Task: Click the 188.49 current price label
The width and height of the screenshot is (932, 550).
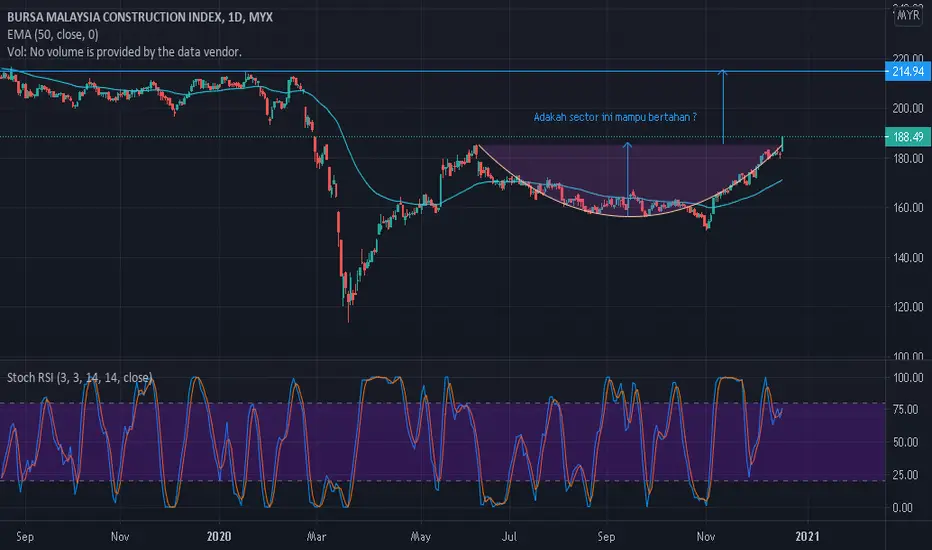Action: click(x=908, y=137)
